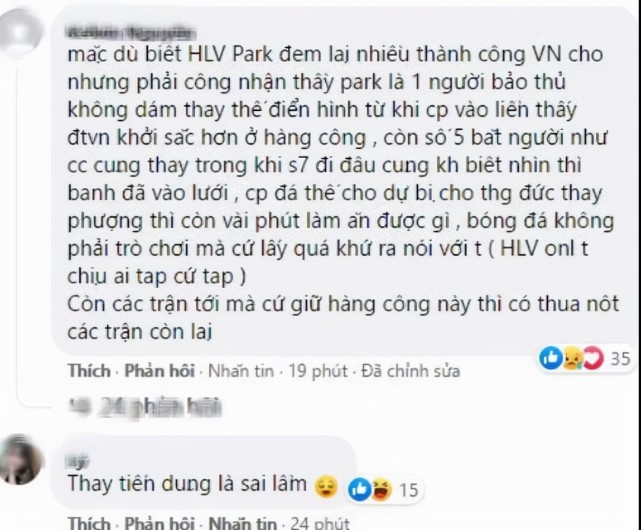Image resolution: width=641 pixels, height=530 pixels.
Task: Reply to second comment with Phản hồi
Action: 159,523
